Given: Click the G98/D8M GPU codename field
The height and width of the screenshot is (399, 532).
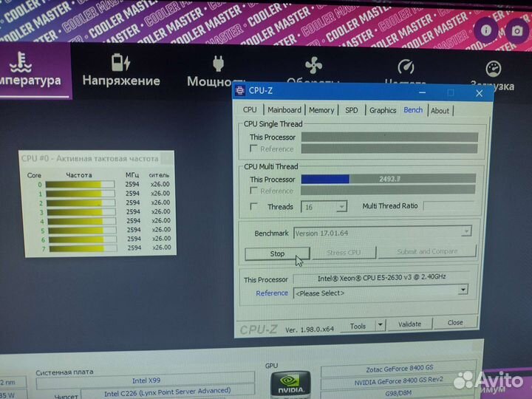Looking at the screenshot, I should tap(398, 394).
